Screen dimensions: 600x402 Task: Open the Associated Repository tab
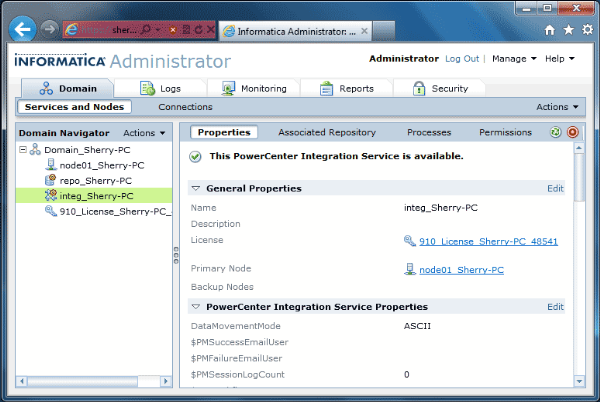[x=327, y=132]
